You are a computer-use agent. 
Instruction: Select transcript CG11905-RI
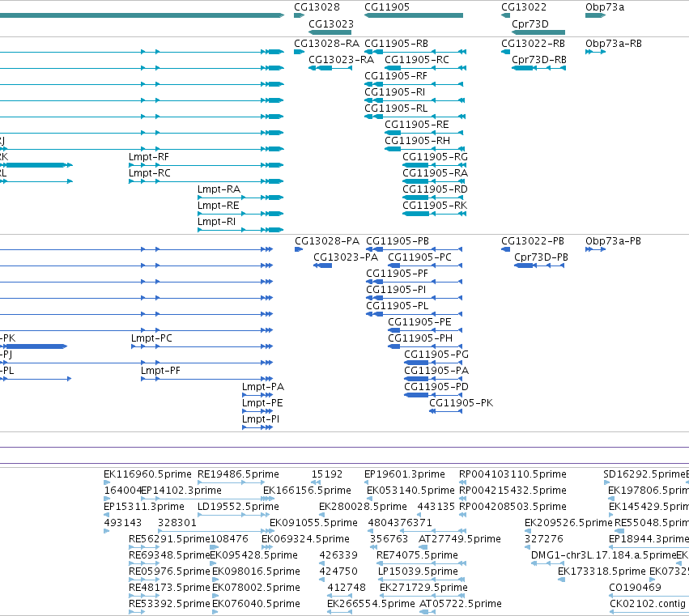[x=394, y=92]
